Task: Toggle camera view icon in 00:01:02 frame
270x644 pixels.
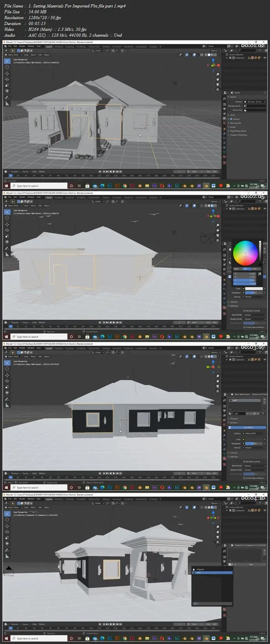Action: tap(218, 85)
